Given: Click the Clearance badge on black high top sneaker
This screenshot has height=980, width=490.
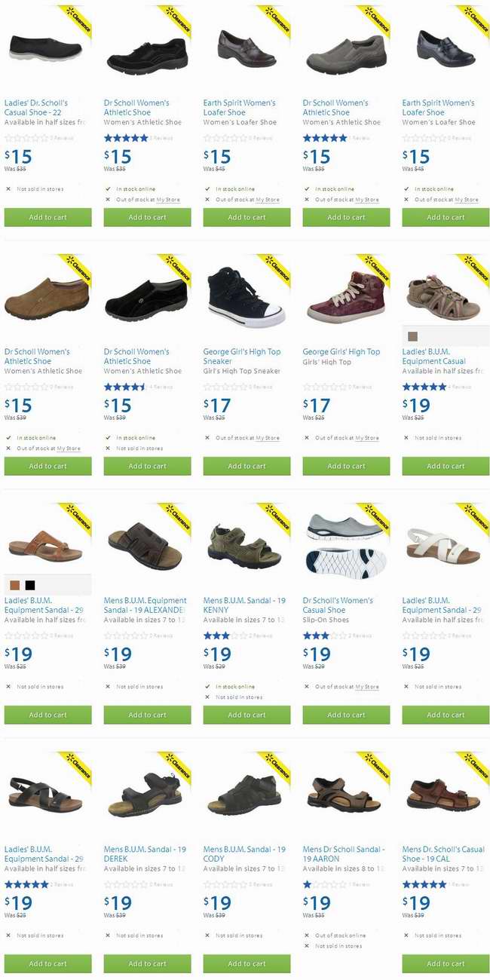Looking at the screenshot, I should pos(274,270).
